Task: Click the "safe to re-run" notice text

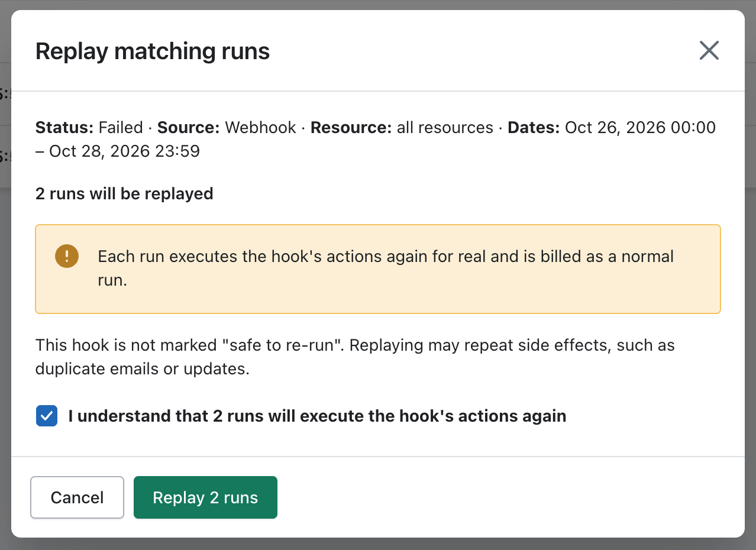Action: (x=355, y=357)
